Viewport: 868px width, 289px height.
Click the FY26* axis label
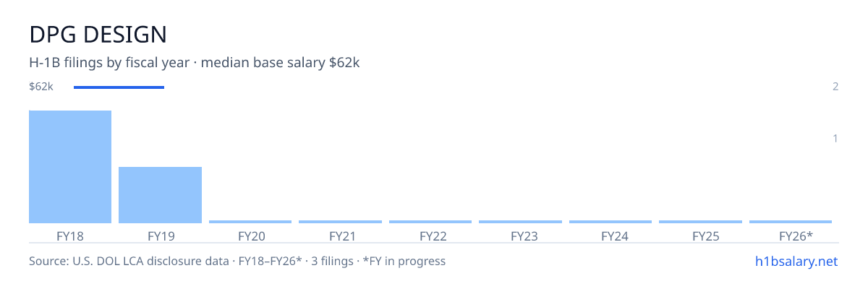(796, 236)
